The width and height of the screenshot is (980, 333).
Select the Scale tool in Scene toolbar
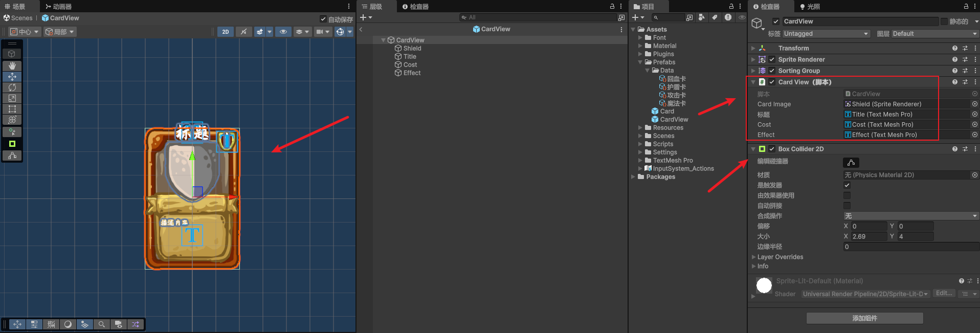pos(12,98)
